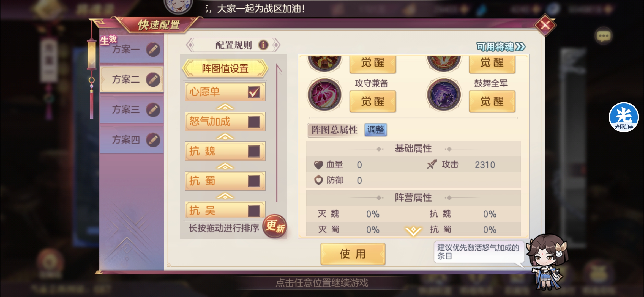The width and height of the screenshot is (644, 297).
Task: Select the 鼓舞全军 skill portrait
Action: [444, 95]
